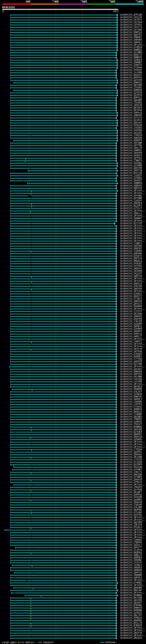Select the UniRef100_A9PAJ6 label
Screen dimensions: 146x644
tap(131, 113)
